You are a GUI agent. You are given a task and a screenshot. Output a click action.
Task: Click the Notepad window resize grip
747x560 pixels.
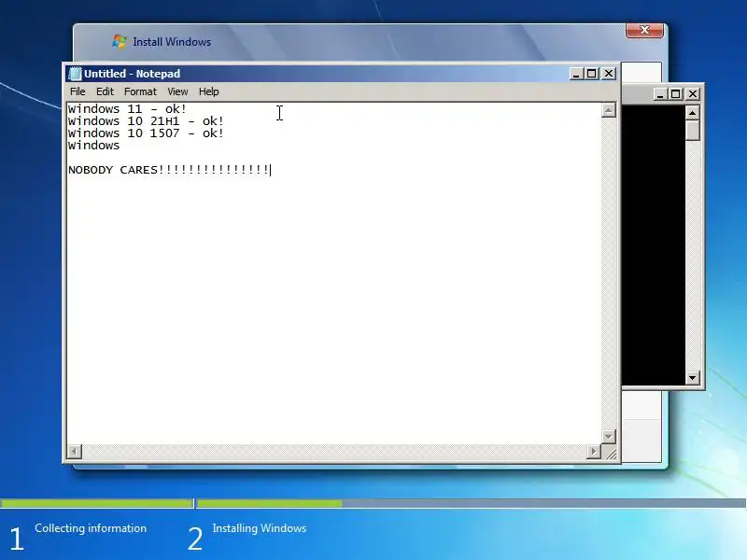(x=611, y=453)
